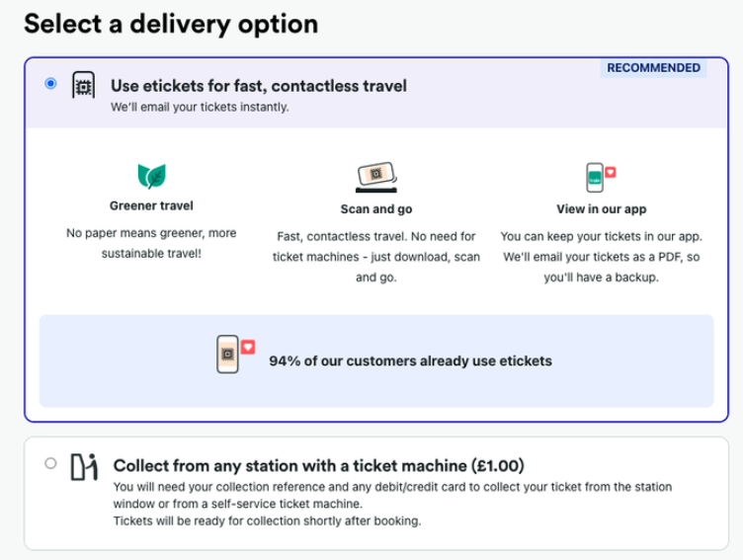Click 'We'll email your tickets instantly' subtitle

point(200,107)
